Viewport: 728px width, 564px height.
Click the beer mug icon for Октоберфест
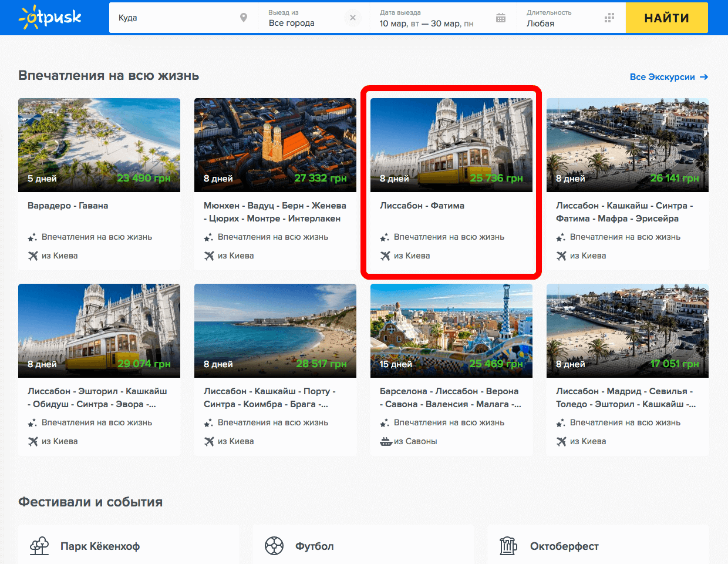click(508, 546)
